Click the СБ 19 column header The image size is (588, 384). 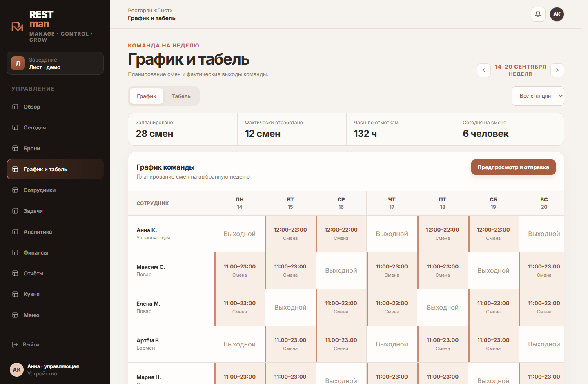tap(493, 203)
